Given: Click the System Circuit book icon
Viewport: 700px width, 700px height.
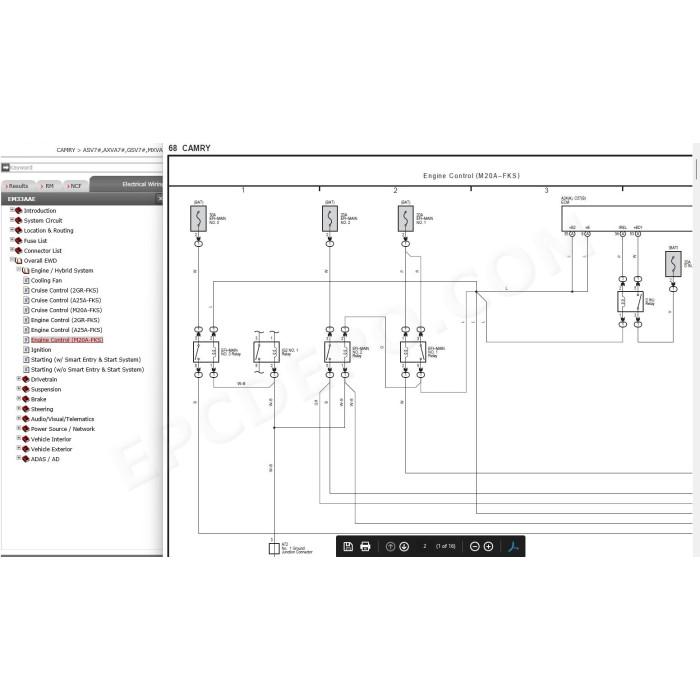Looking at the screenshot, I should (x=18, y=221).
